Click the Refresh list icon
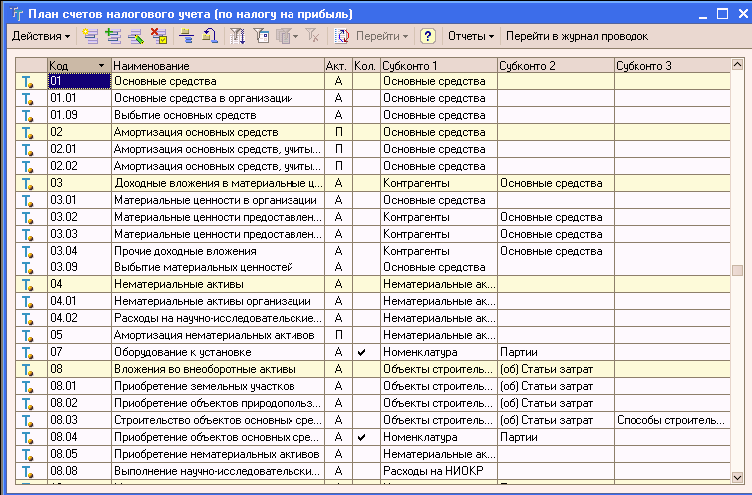The width and height of the screenshot is (752, 495). coord(341,36)
